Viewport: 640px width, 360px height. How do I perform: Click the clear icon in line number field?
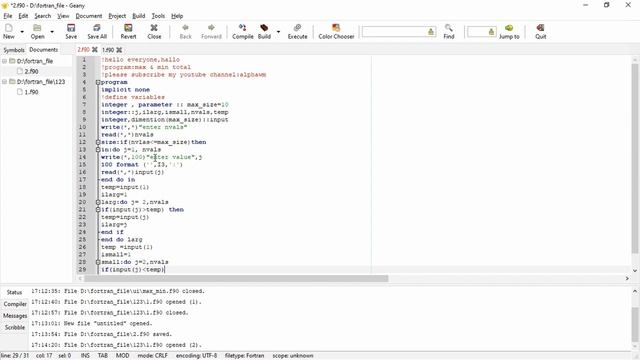click(x=491, y=31)
